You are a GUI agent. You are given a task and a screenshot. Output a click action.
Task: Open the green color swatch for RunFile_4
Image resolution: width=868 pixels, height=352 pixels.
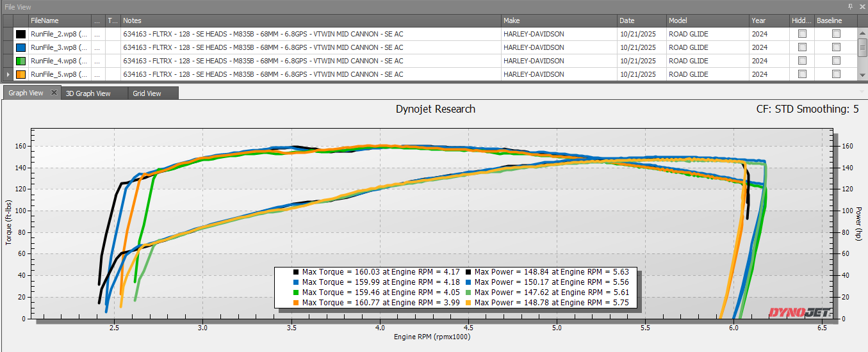(x=21, y=61)
